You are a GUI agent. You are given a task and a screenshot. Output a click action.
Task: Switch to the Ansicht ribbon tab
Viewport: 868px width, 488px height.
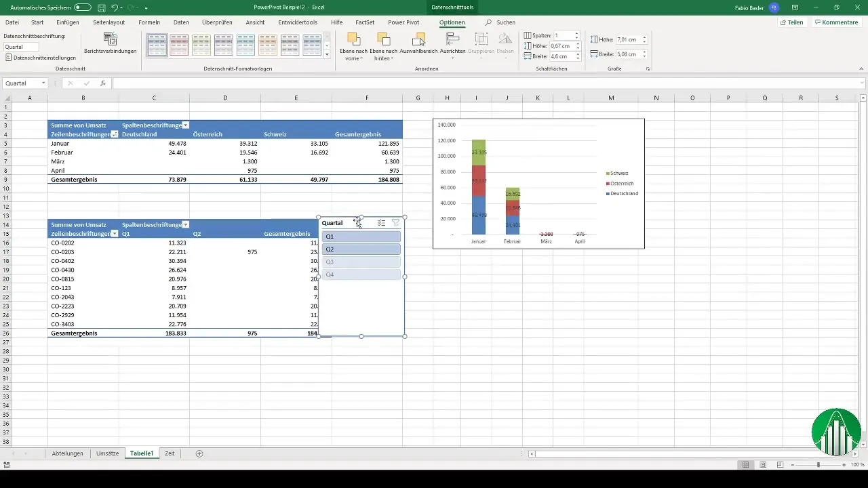pyautogui.click(x=255, y=22)
